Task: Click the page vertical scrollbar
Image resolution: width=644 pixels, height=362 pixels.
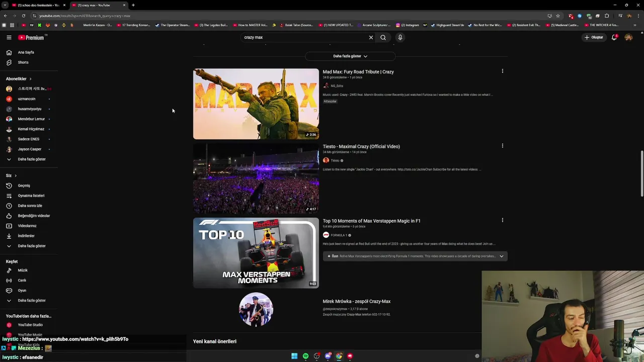Action: point(641,173)
